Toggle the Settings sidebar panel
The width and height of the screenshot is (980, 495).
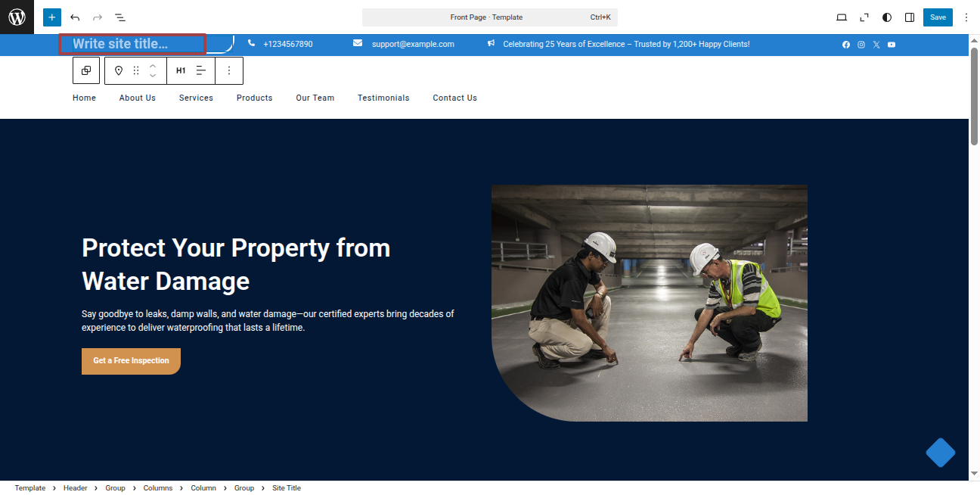910,17
